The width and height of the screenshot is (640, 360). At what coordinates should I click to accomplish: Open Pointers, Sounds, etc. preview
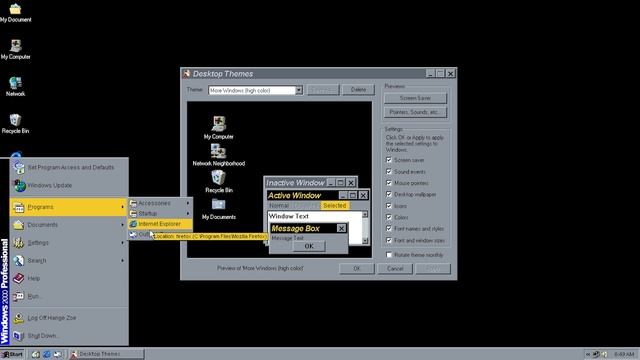click(x=415, y=112)
